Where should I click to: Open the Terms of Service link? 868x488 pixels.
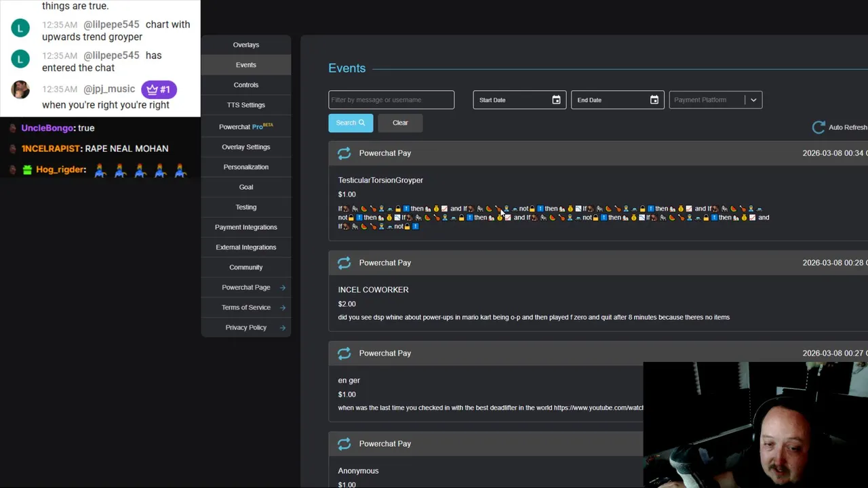coord(246,308)
